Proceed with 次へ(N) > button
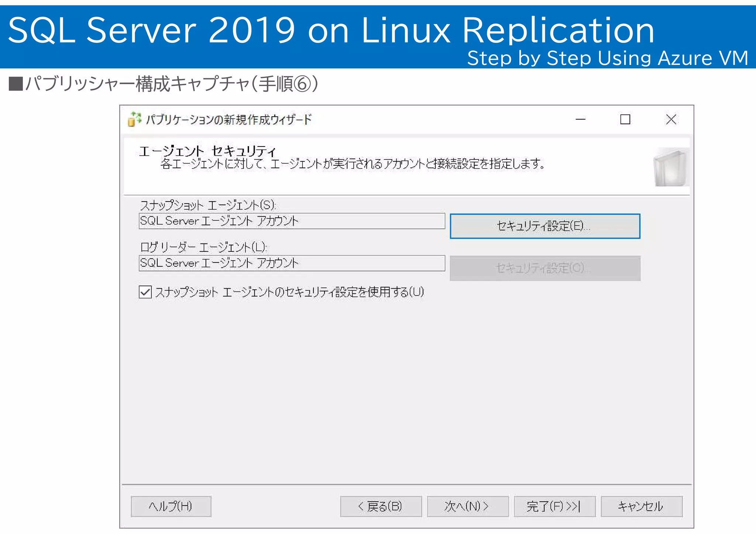The width and height of the screenshot is (756, 534). point(468,506)
